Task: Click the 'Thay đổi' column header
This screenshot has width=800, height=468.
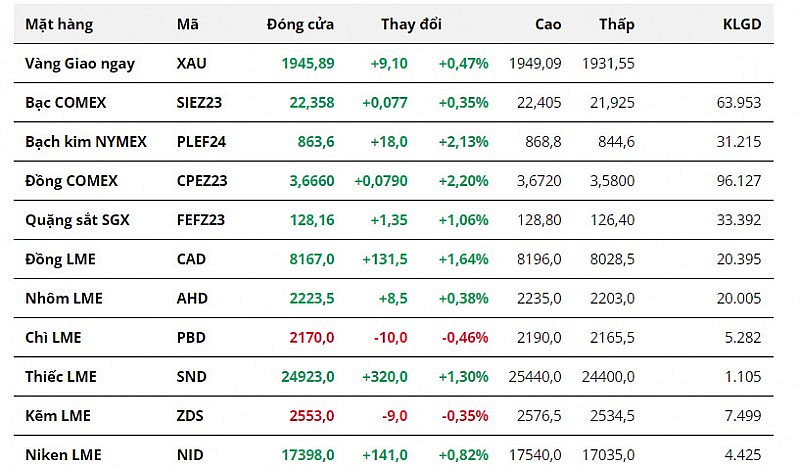Action: [x=411, y=24]
